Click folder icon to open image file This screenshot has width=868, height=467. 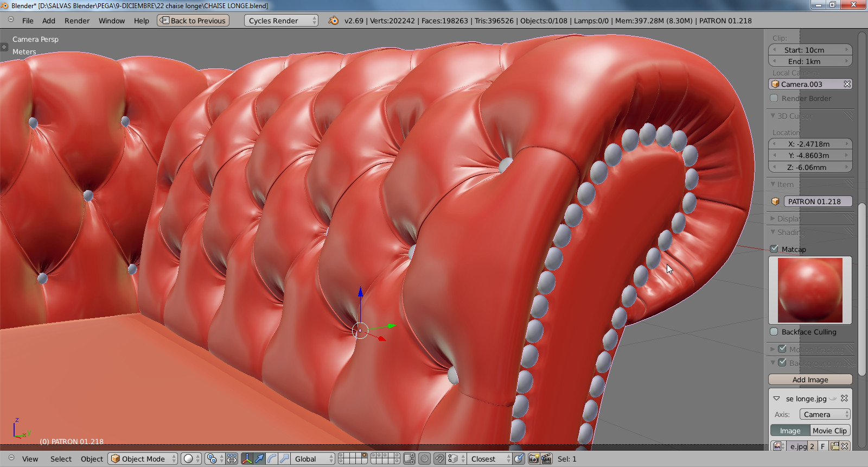834,446
